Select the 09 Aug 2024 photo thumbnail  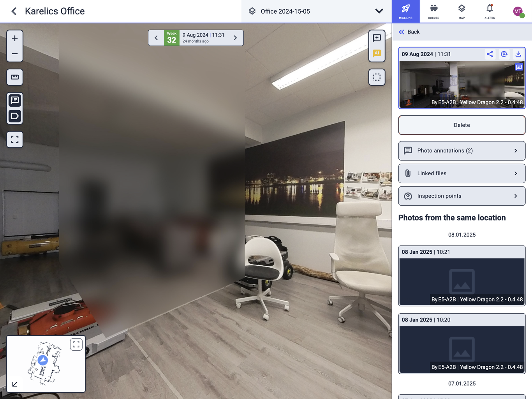(x=462, y=84)
